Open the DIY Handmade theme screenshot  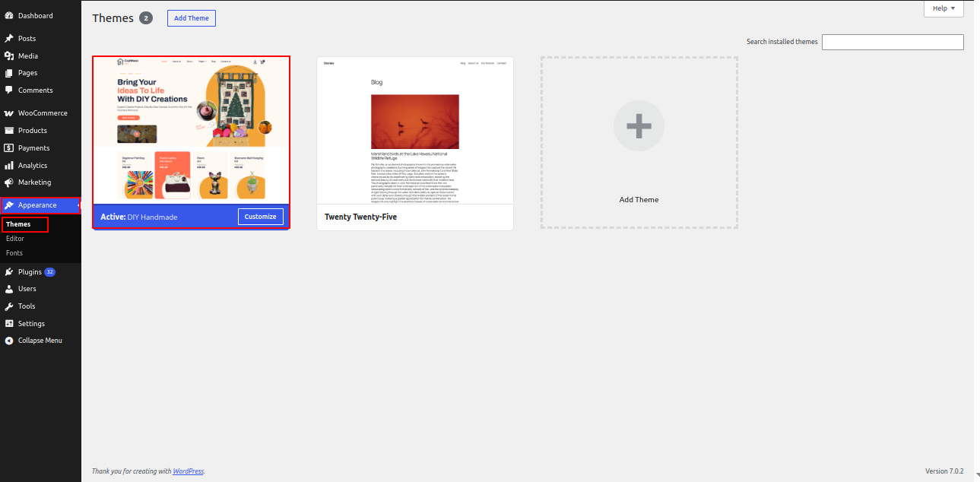191,130
